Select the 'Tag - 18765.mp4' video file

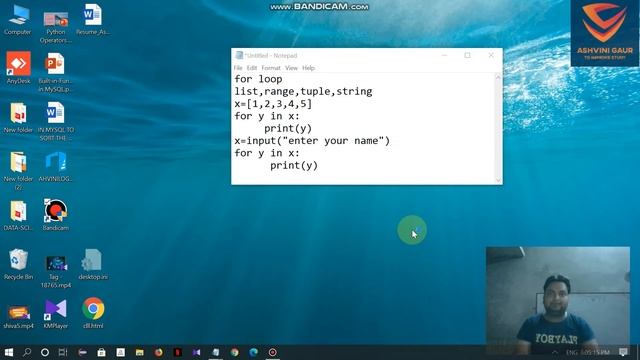[56, 271]
